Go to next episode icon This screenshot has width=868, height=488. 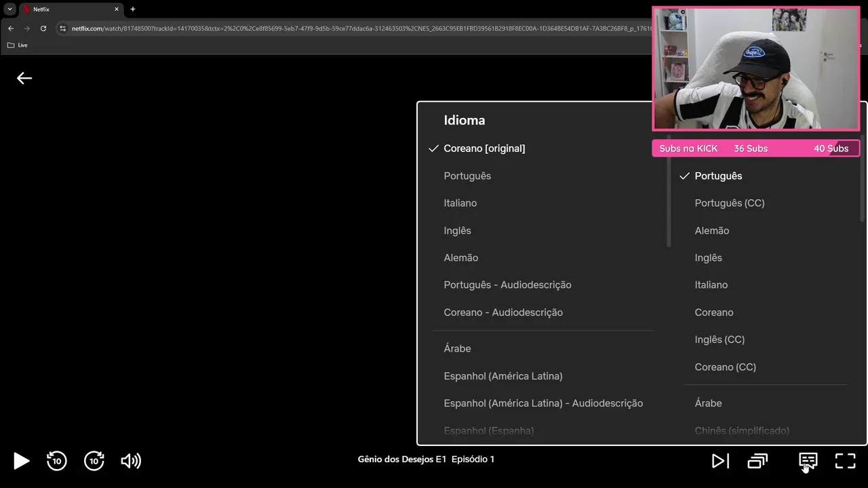click(x=720, y=461)
